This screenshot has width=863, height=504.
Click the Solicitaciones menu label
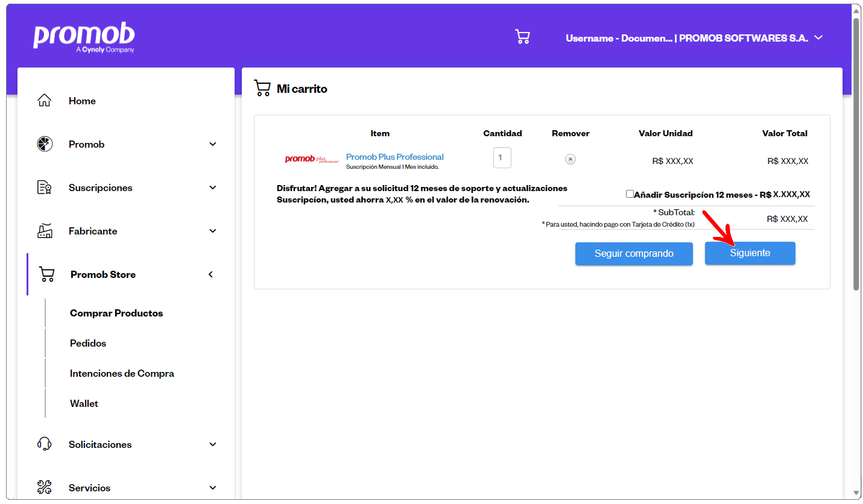100,444
